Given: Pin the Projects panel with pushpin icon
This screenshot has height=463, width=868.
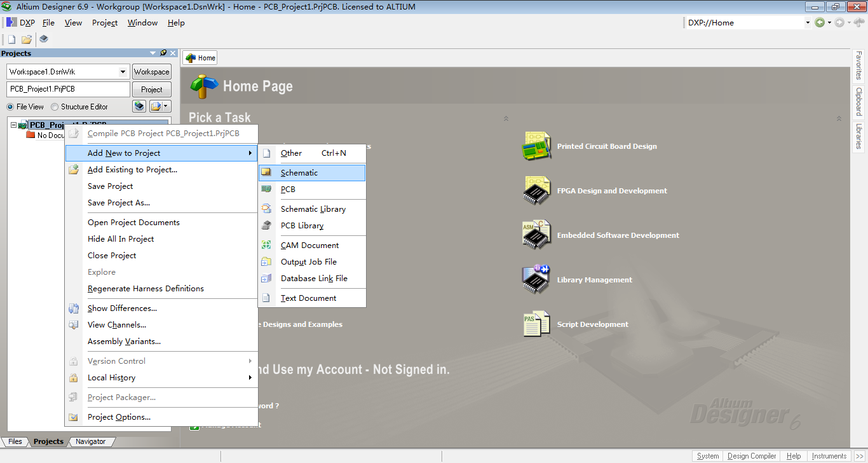Looking at the screenshot, I should click(163, 53).
